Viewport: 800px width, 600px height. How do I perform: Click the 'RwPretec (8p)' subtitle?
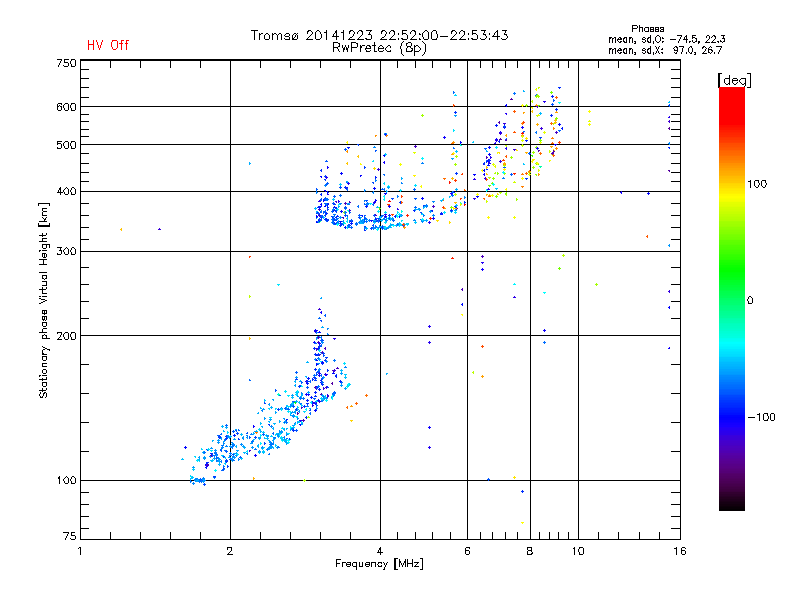coord(379,48)
